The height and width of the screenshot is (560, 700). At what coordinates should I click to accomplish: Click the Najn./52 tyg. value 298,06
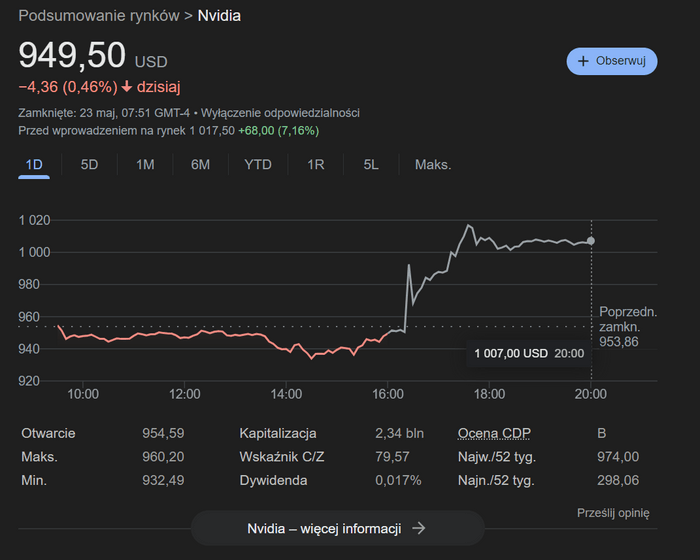point(618,481)
